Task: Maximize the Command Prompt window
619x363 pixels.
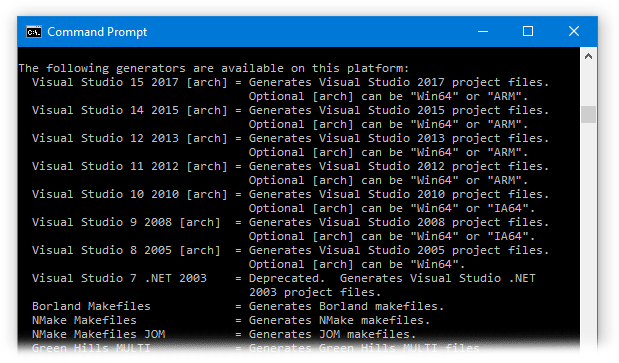Action: point(528,32)
